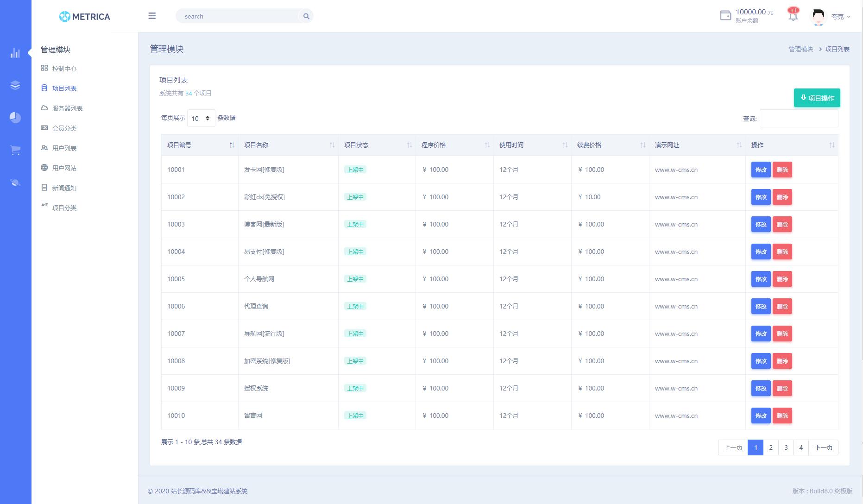The width and height of the screenshot is (863, 504).
Task: Sort by 续费价格 column arrows
Action: [x=643, y=145]
